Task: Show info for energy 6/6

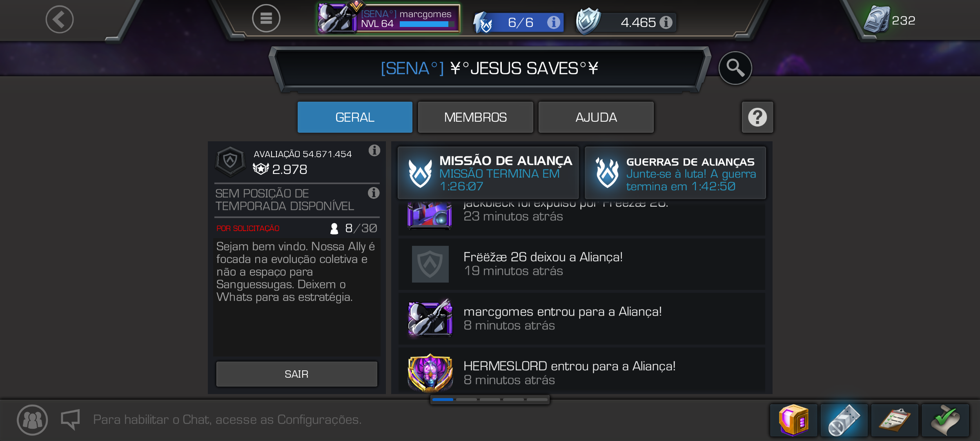Action: (554, 22)
